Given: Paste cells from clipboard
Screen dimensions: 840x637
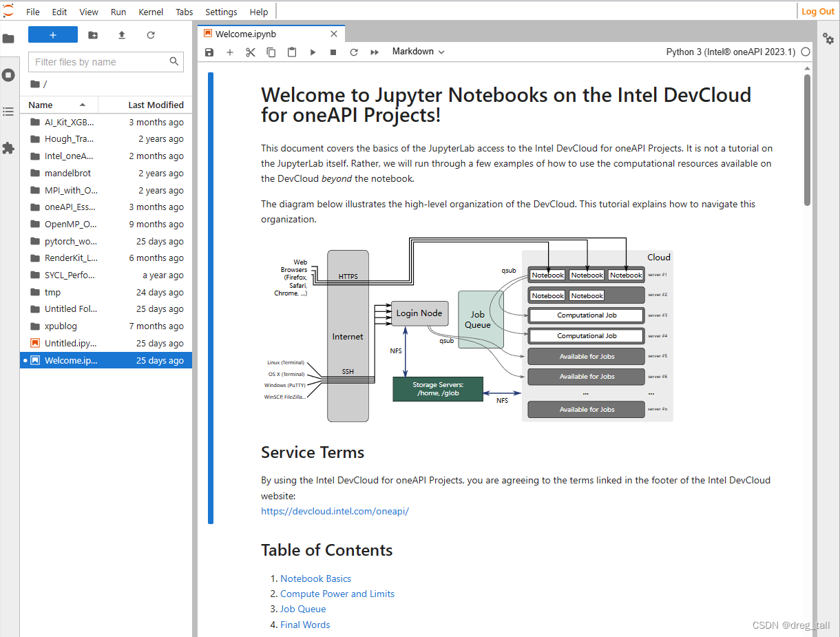Looking at the screenshot, I should [292, 52].
